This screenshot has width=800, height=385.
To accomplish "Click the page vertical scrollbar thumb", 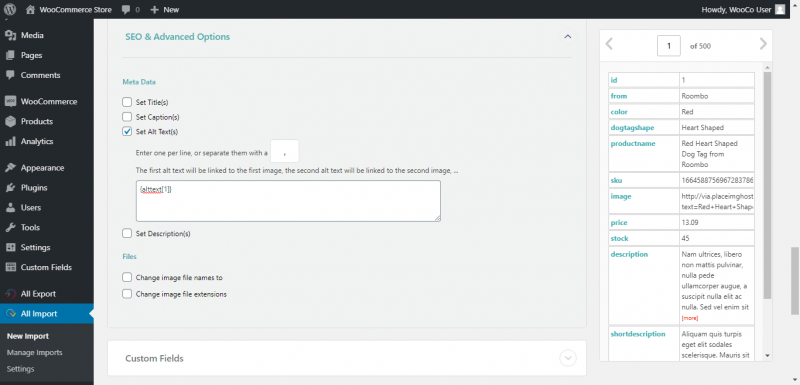I will tap(795, 280).
